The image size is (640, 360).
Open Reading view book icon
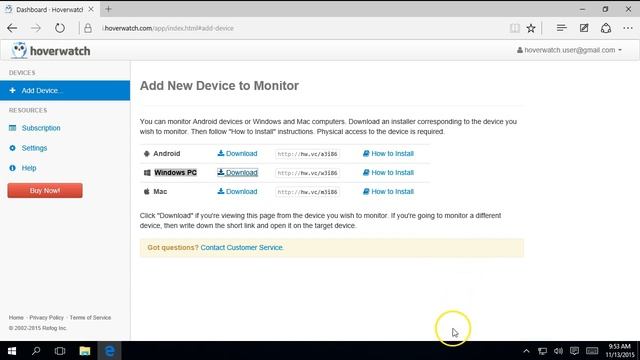pyautogui.click(x=515, y=28)
